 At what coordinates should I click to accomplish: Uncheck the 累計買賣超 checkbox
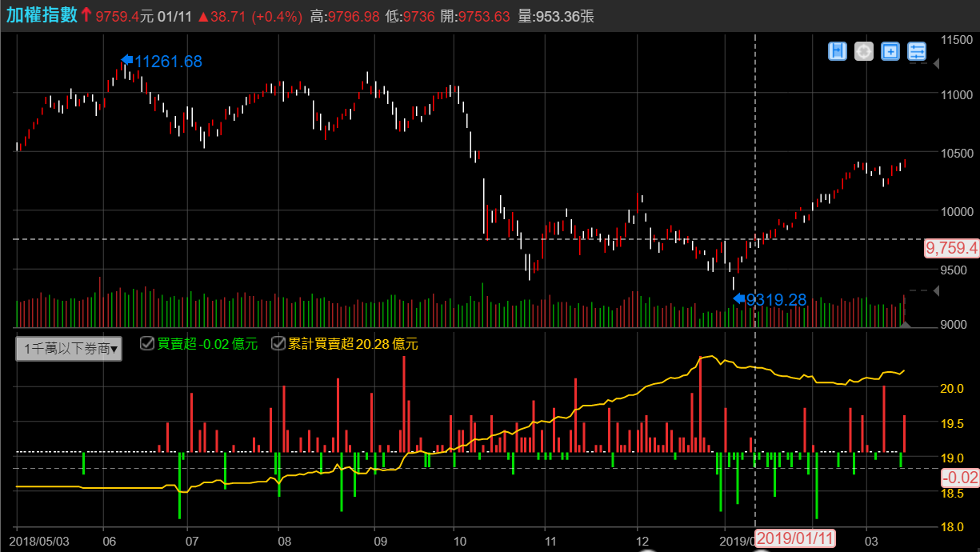(278, 343)
